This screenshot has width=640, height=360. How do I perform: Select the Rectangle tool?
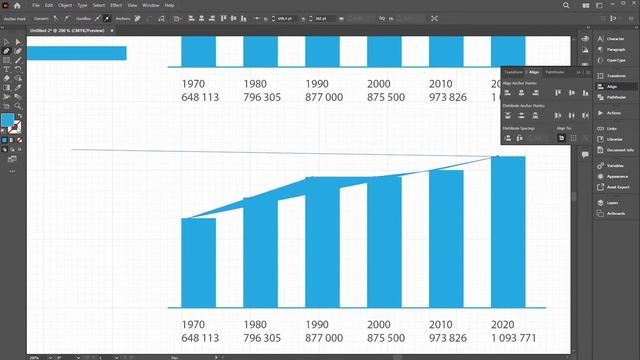pos(6,60)
